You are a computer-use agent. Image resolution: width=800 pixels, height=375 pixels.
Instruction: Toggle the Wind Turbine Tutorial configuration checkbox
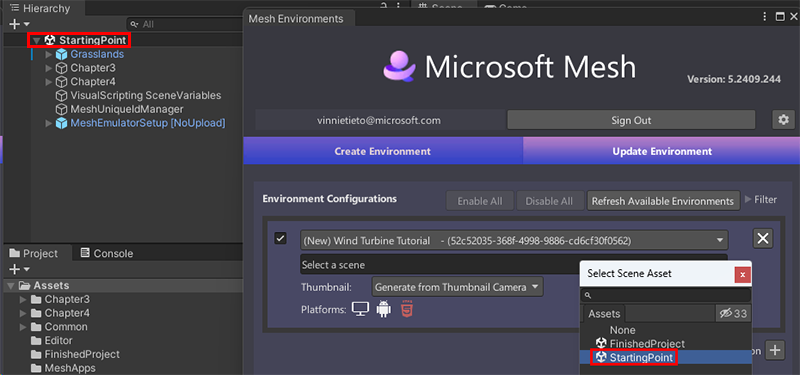(x=280, y=238)
